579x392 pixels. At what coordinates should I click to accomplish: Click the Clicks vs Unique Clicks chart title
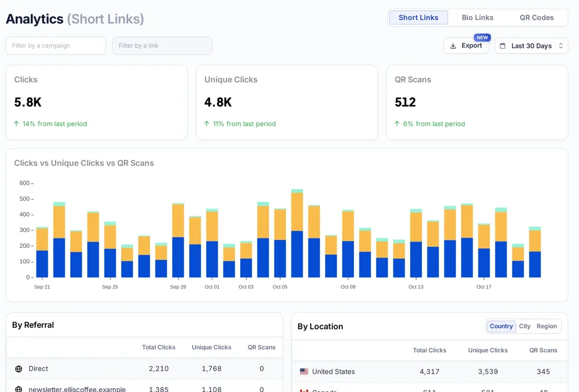coord(84,163)
